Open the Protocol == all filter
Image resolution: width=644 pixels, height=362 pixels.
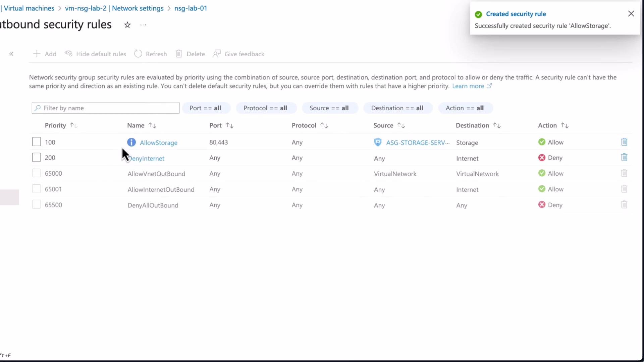coord(266,108)
